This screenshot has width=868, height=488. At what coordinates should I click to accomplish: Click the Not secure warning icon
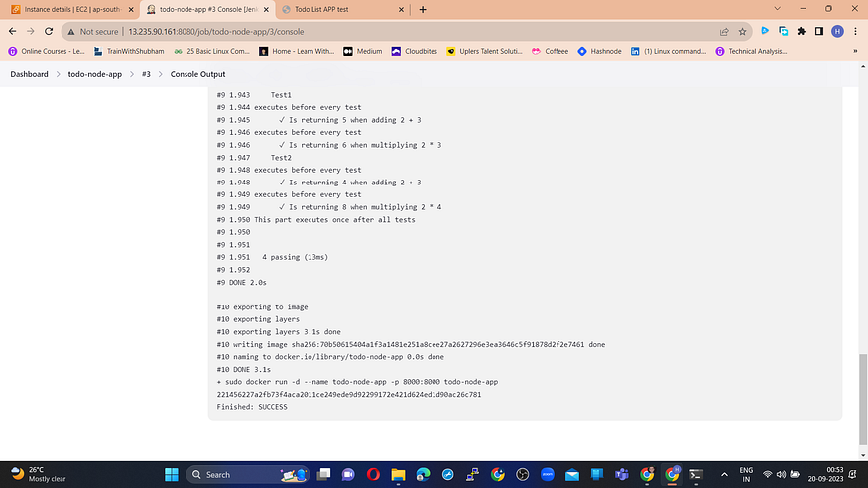(70, 32)
